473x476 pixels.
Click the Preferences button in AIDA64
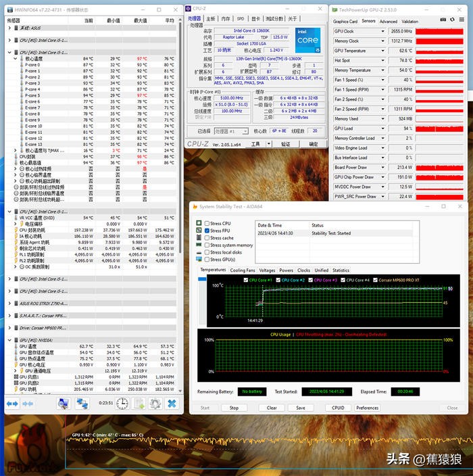368,408
